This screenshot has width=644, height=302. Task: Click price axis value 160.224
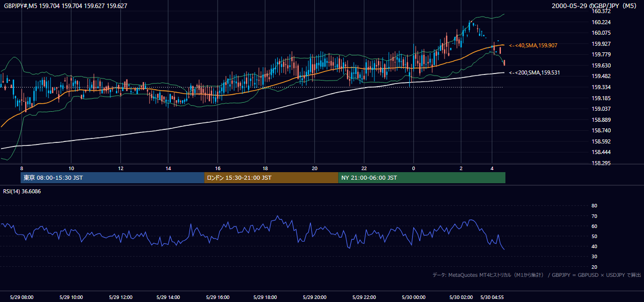[x=602, y=22]
